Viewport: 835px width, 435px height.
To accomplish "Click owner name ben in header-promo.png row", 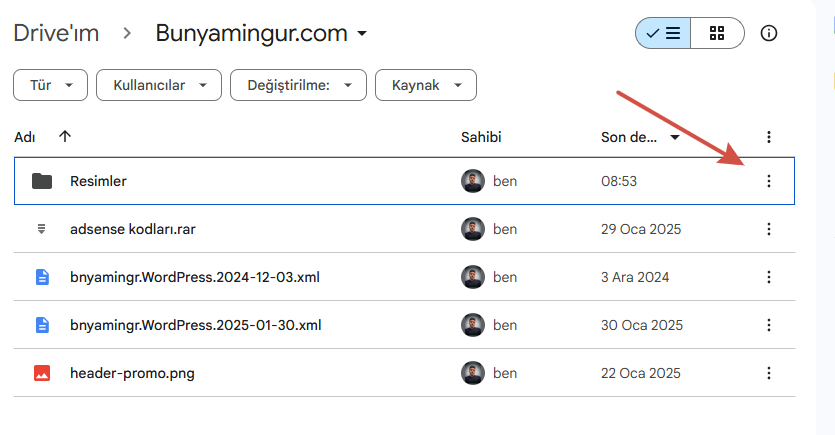I will (505, 373).
